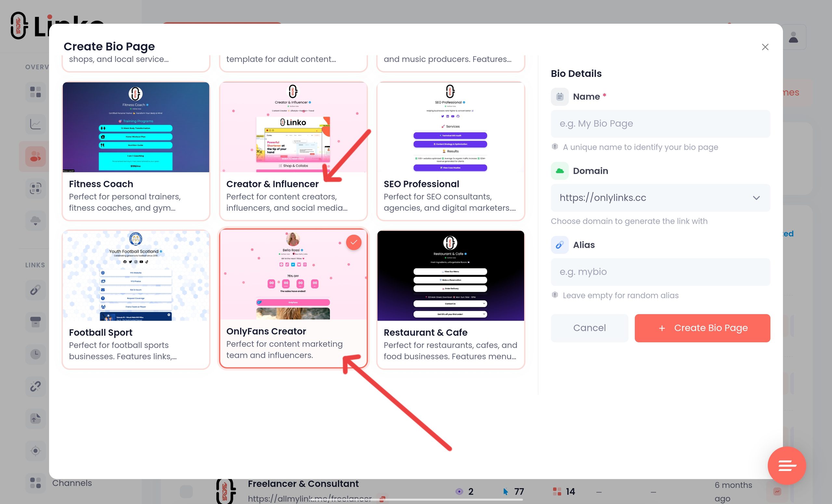Click the cloud download sidebar icon
The height and width of the screenshot is (504, 832).
(35, 221)
